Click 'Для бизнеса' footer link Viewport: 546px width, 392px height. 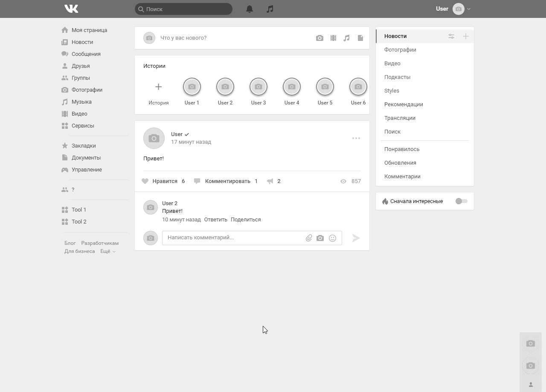(x=80, y=251)
